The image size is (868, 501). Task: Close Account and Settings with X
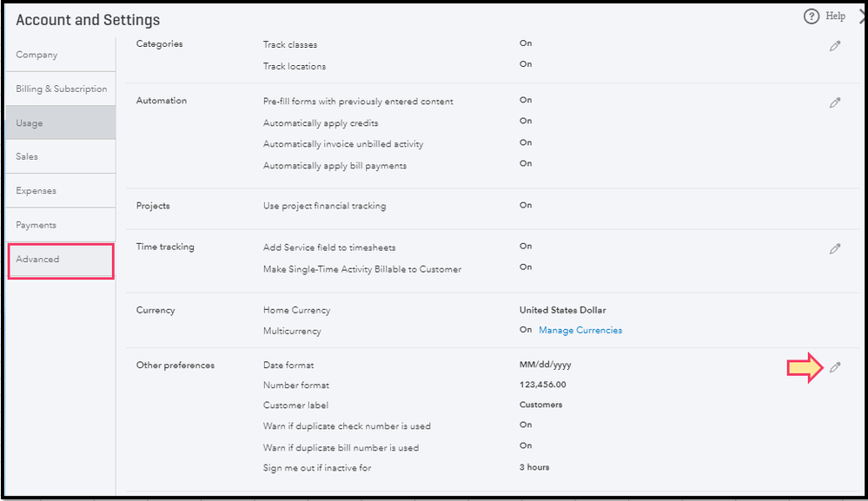coord(862,16)
